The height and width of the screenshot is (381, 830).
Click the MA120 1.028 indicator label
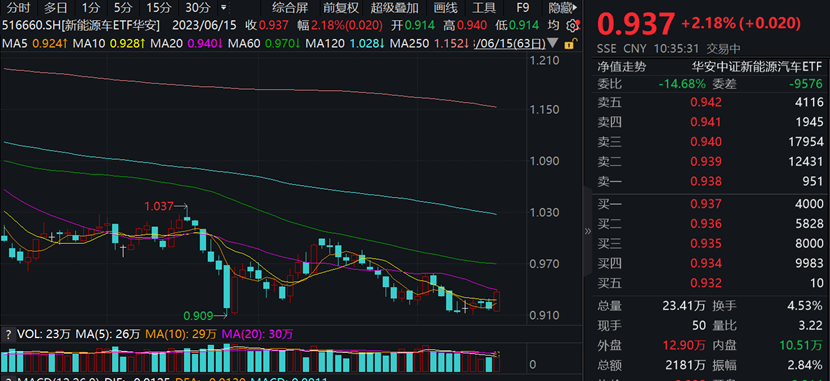pos(345,43)
